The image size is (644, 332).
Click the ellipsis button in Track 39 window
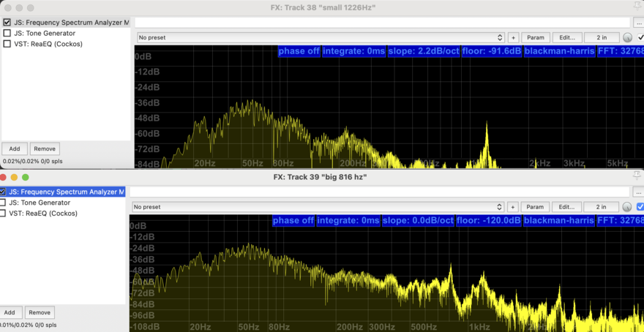[638, 192]
